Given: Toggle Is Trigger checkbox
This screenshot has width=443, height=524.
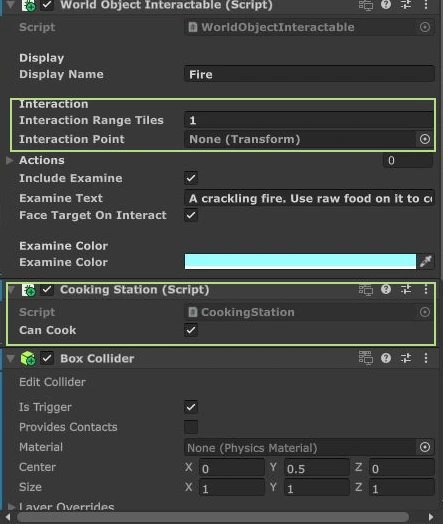Looking at the screenshot, I should pos(191,407).
